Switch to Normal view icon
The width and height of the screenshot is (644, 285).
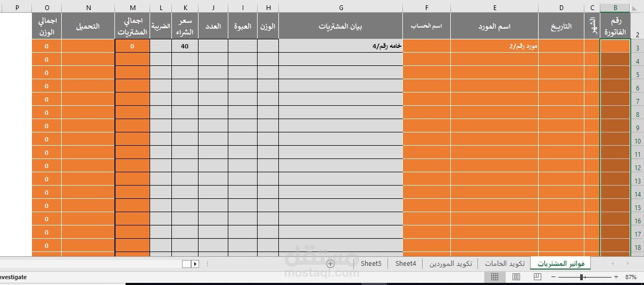[494, 277]
